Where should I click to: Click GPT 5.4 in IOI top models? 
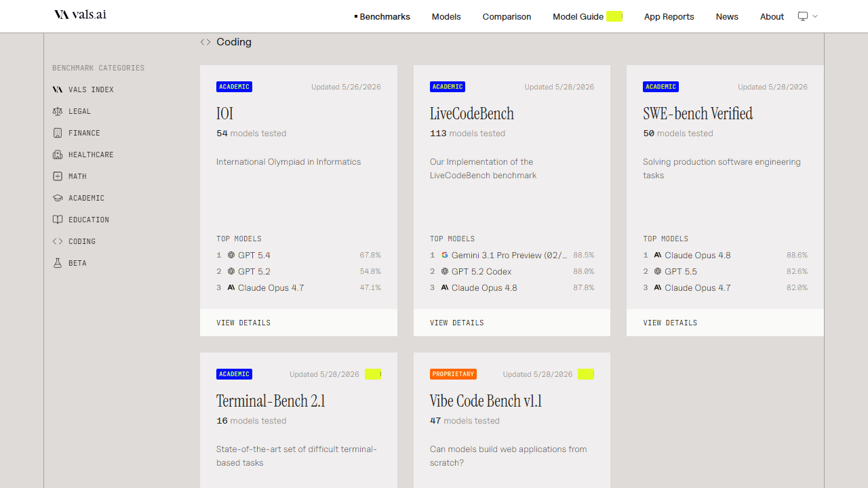(254, 256)
